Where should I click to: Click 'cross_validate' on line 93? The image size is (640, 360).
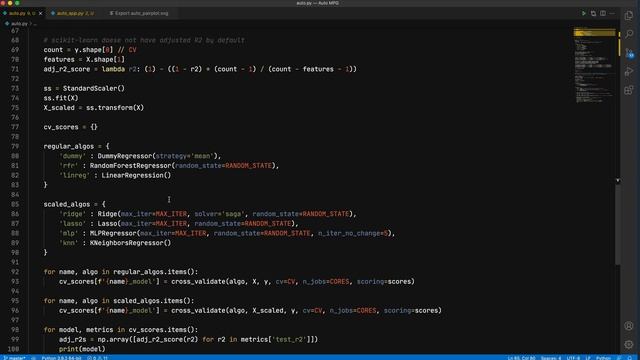198,282
